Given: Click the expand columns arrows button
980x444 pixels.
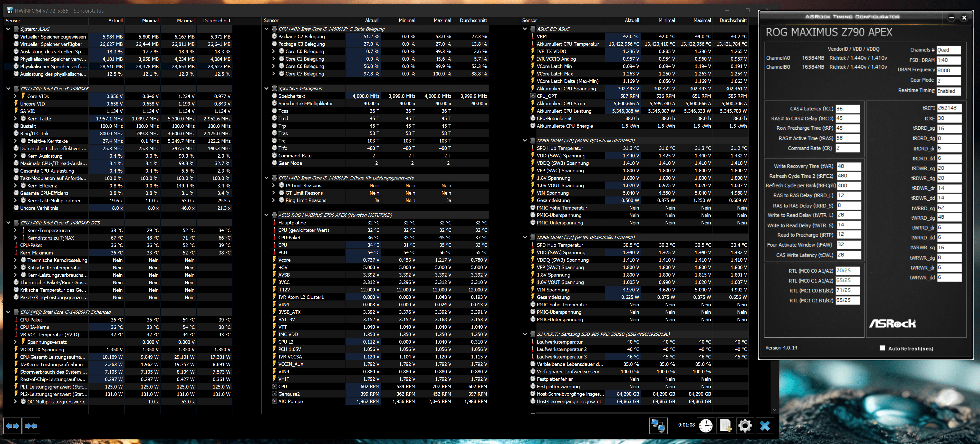Looking at the screenshot, I should coord(12,426).
